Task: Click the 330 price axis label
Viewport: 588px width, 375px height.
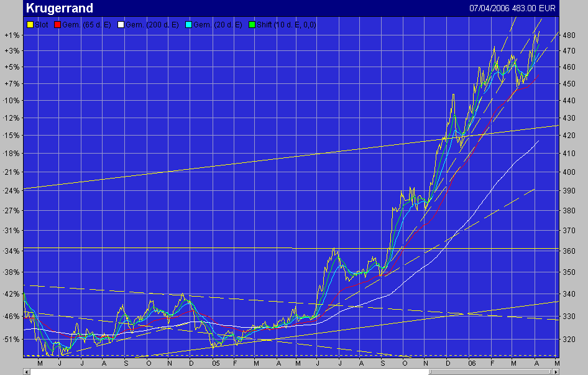Action: point(569,317)
